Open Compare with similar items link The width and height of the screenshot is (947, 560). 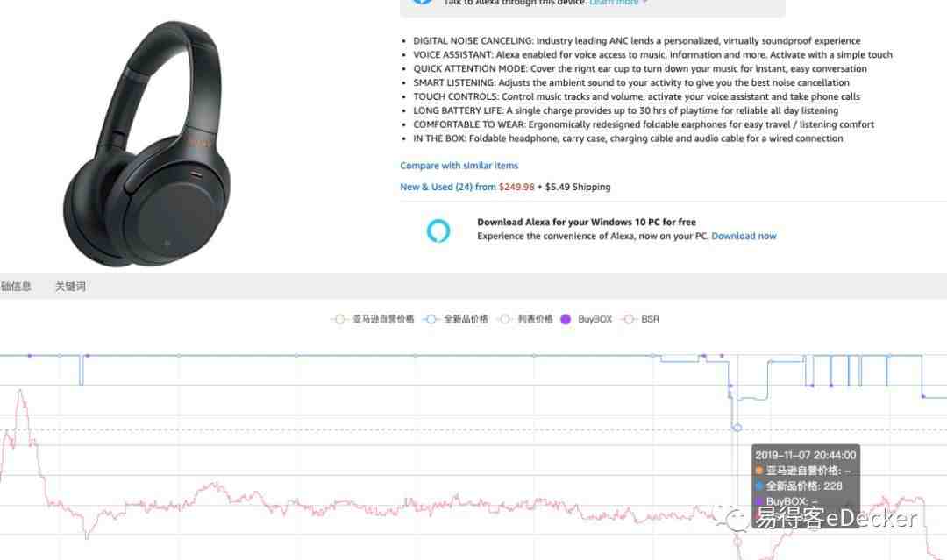pos(459,166)
